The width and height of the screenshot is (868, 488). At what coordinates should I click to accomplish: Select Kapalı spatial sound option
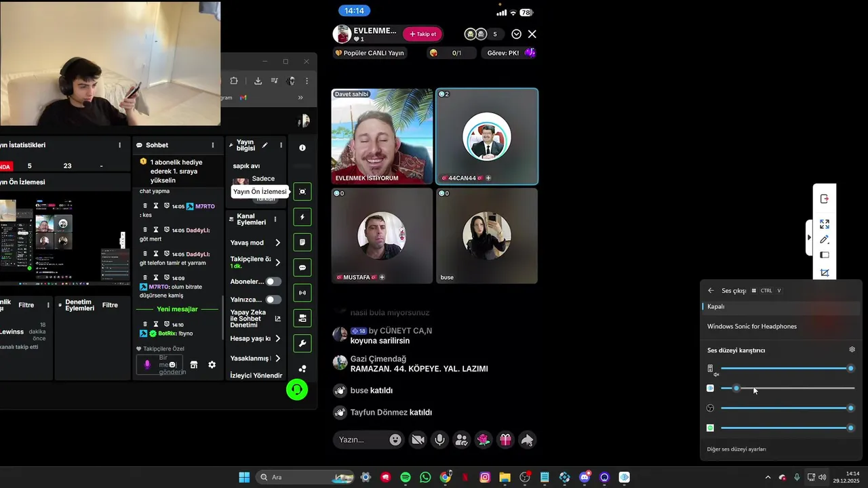click(782, 306)
